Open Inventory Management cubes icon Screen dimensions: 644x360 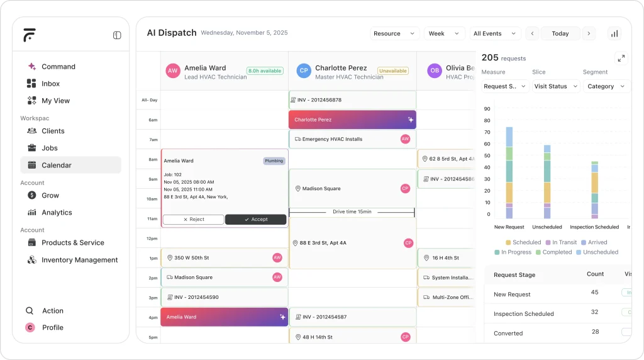(x=31, y=260)
